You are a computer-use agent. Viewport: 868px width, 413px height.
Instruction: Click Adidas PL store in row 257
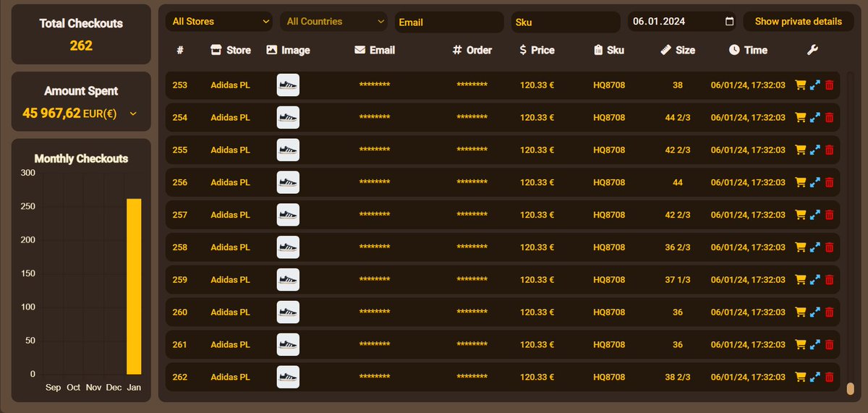coord(230,215)
